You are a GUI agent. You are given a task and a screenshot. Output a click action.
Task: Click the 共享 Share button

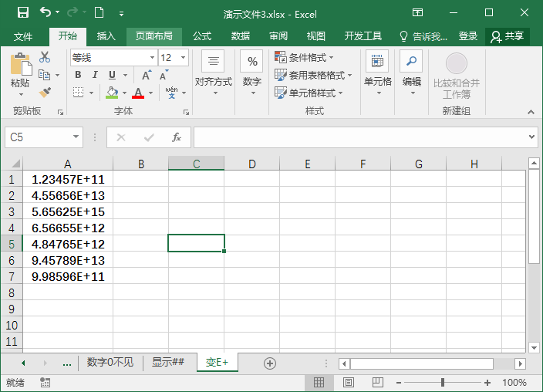click(x=508, y=36)
